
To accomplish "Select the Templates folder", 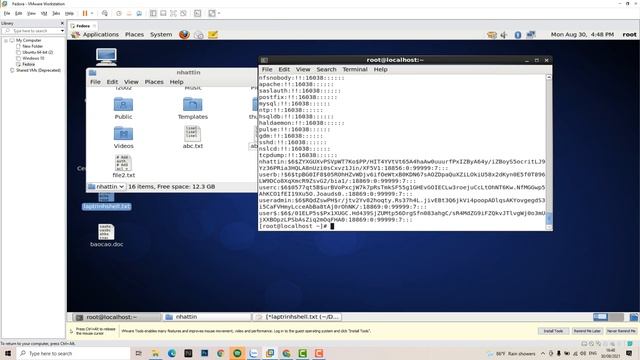I will coord(193,109).
